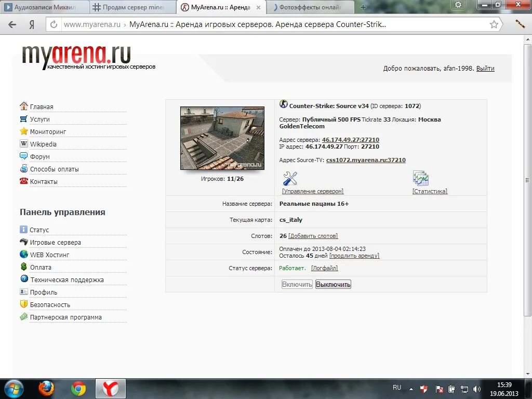
Task: Open Способы оплаты menu link
Action: pyautogui.click(x=54, y=169)
